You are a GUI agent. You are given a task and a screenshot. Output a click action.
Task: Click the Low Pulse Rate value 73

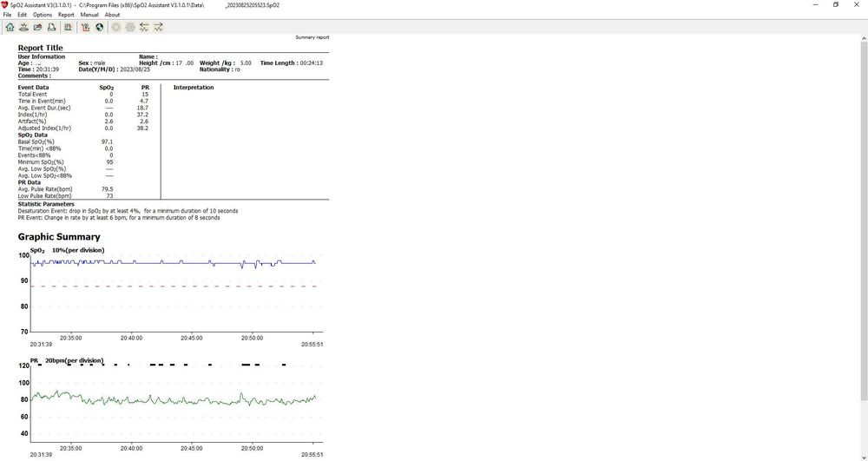(109, 196)
